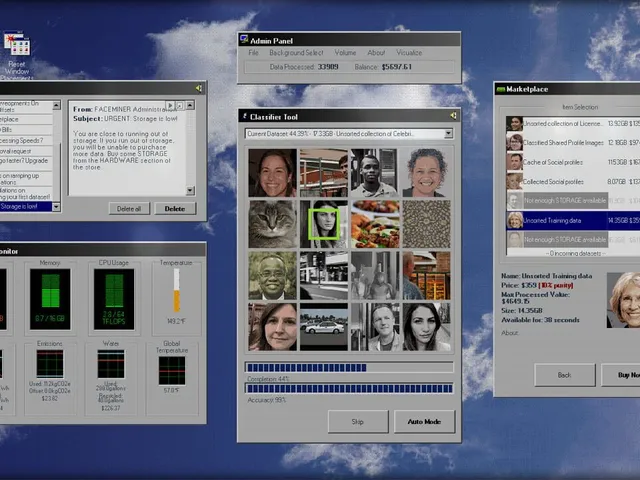This screenshot has width=640, height=480.
Task: Select 'Unsorted collection of Licence' marketplace item
Action: point(573,123)
